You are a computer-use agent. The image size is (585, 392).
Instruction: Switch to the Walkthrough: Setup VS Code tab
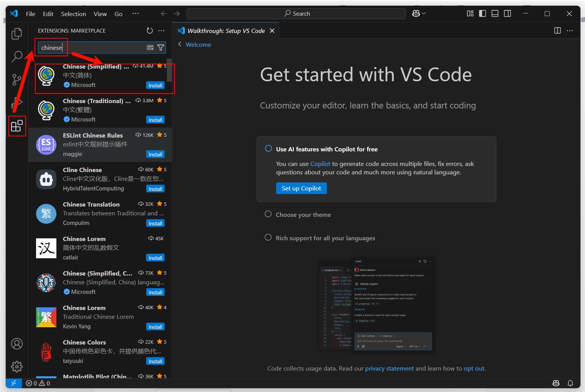pyautogui.click(x=226, y=31)
